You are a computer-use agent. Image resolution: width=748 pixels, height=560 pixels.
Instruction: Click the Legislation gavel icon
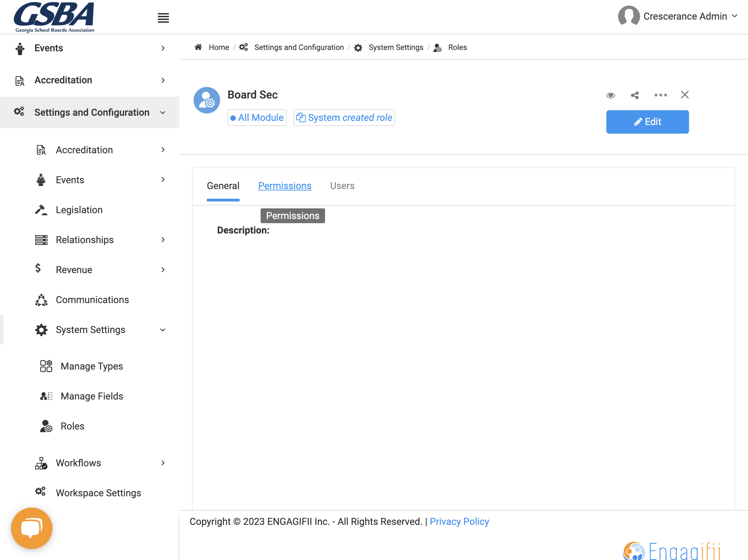pos(41,210)
